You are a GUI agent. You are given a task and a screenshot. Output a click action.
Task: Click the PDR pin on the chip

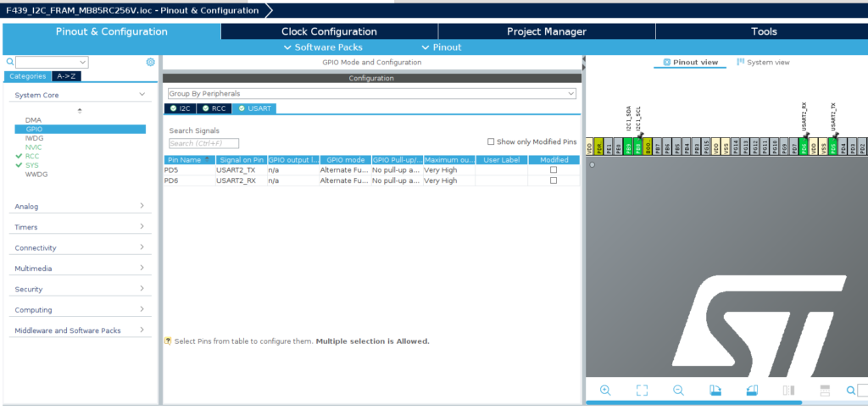(x=599, y=147)
